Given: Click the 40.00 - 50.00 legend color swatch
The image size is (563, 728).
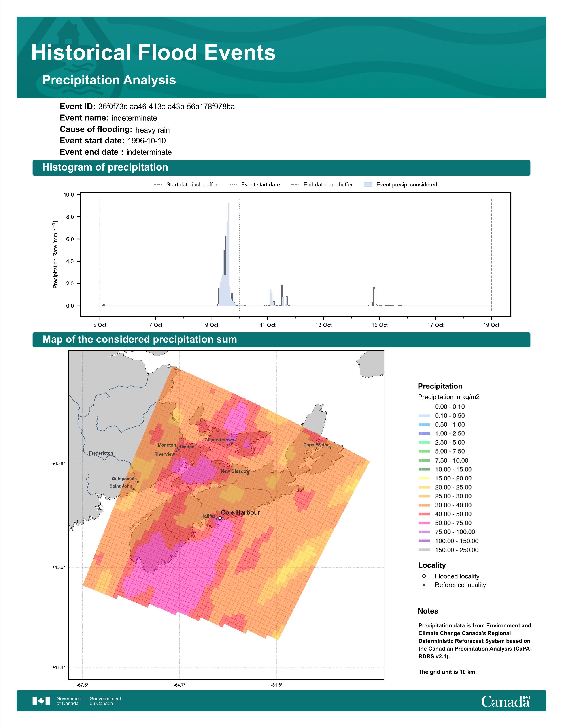Looking at the screenshot, I should pyautogui.click(x=424, y=514).
